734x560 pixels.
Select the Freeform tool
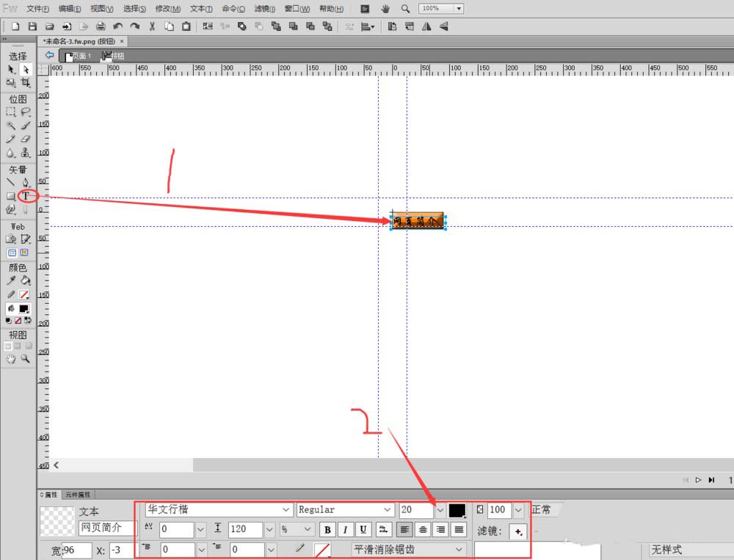pyautogui.click(x=11, y=210)
